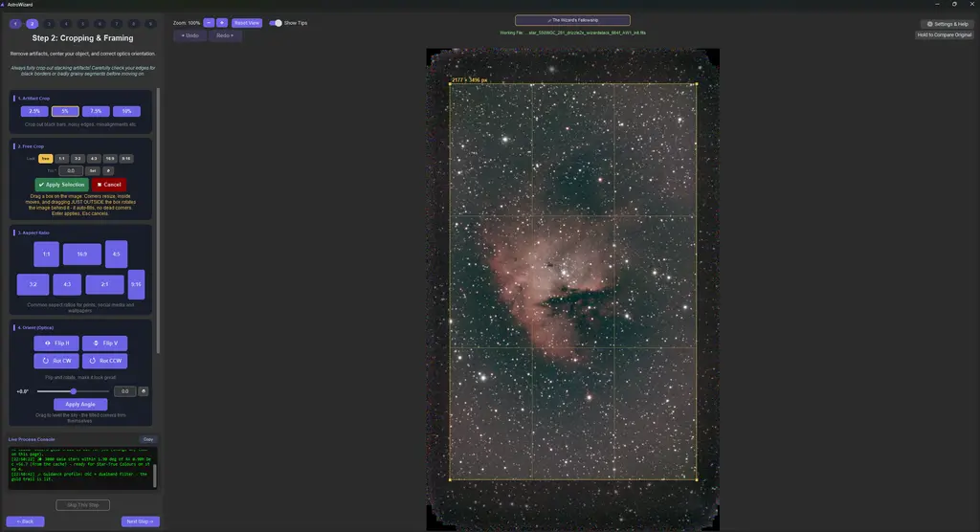Click the Apply Angle button

coord(80,405)
